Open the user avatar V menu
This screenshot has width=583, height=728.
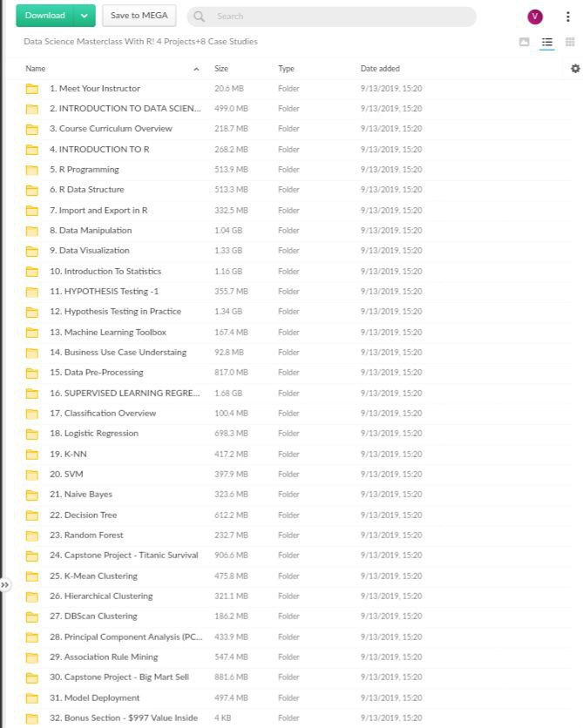[535, 17]
